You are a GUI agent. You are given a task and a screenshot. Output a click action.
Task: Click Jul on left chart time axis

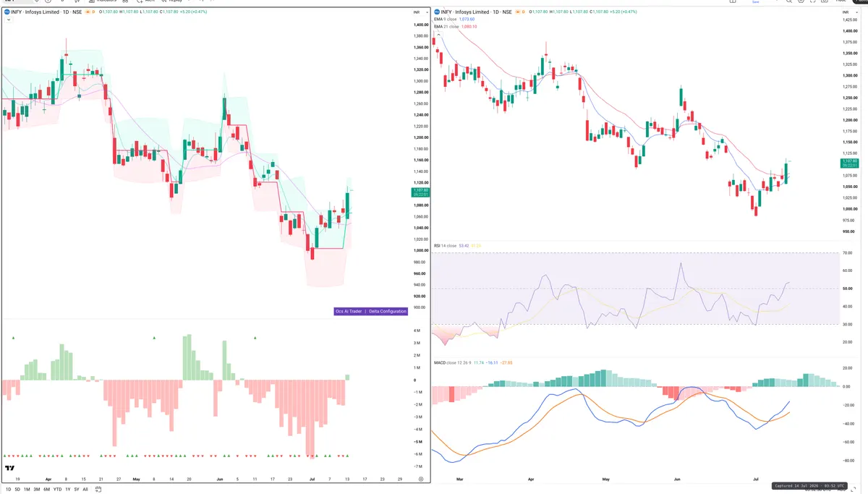point(311,479)
